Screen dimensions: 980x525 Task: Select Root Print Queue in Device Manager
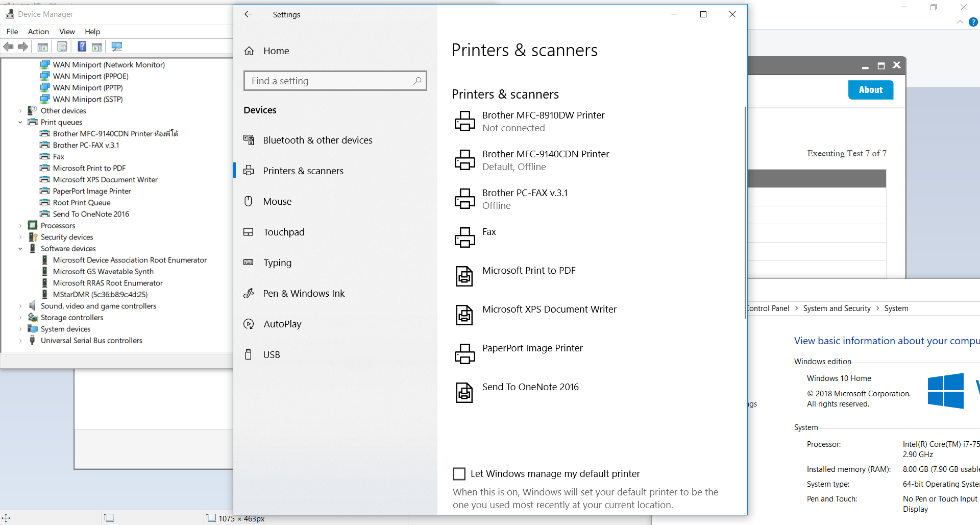pos(82,203)
